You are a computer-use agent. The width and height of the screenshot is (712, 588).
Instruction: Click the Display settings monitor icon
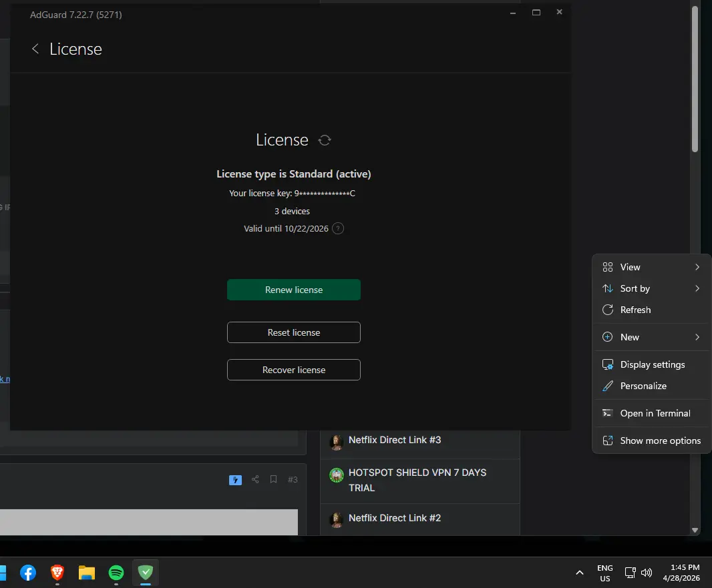(608, 365)
